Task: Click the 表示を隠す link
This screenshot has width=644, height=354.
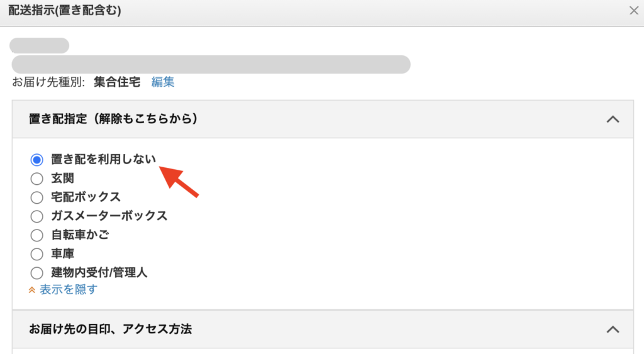Action: tap(69, 290)
